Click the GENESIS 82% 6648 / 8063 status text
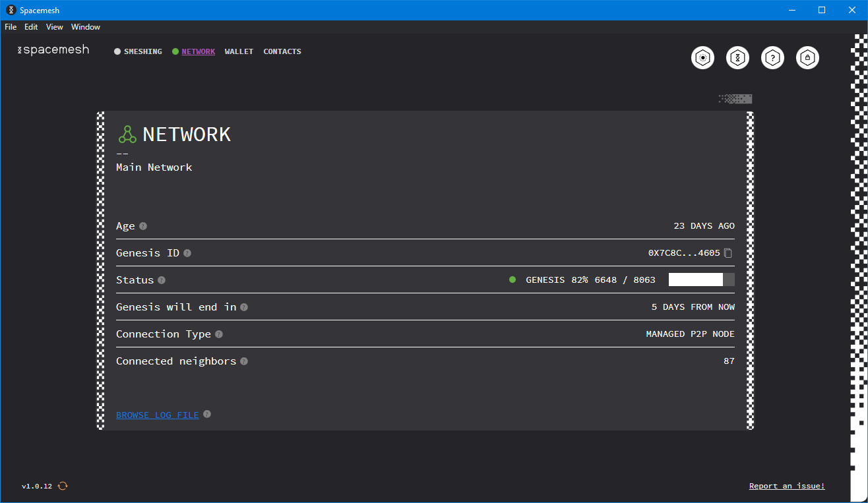868x503 pixels. pyautogui.click(x=590, y=280)
